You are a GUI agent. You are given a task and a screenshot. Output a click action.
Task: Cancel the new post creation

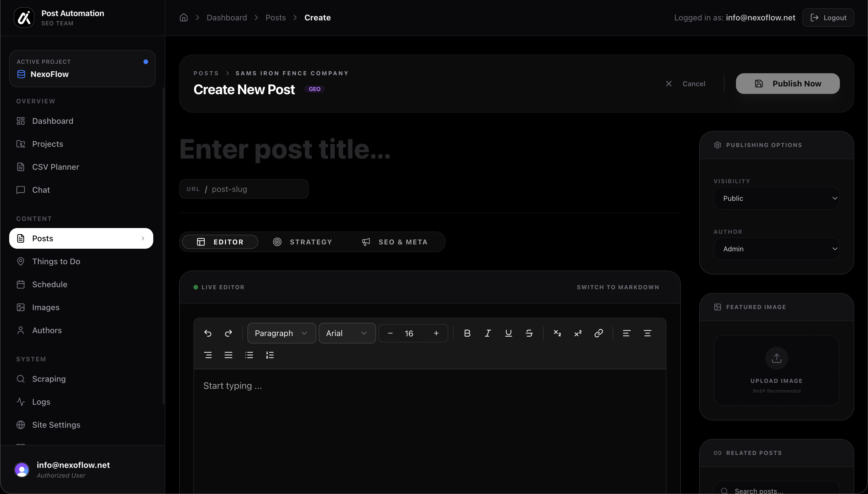686,84
